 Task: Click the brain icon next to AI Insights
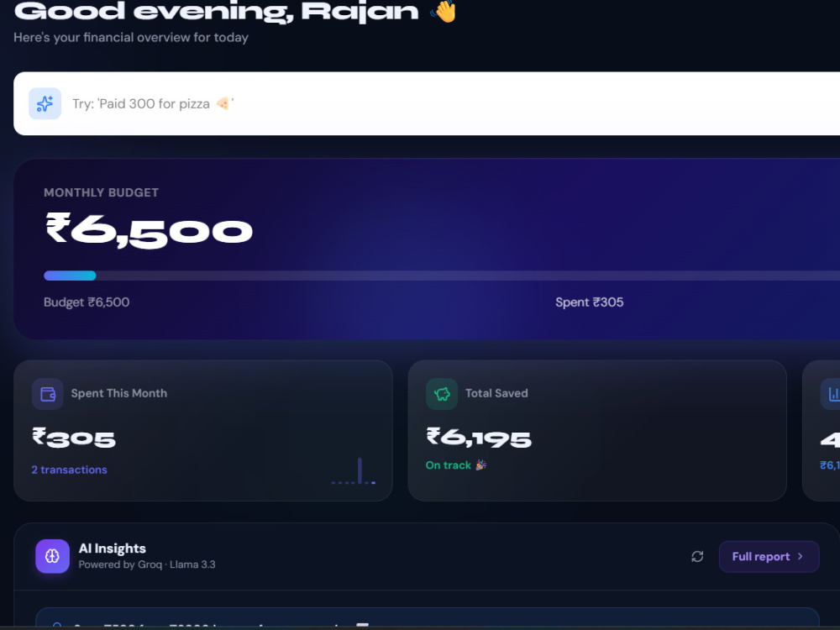point(52,556)
